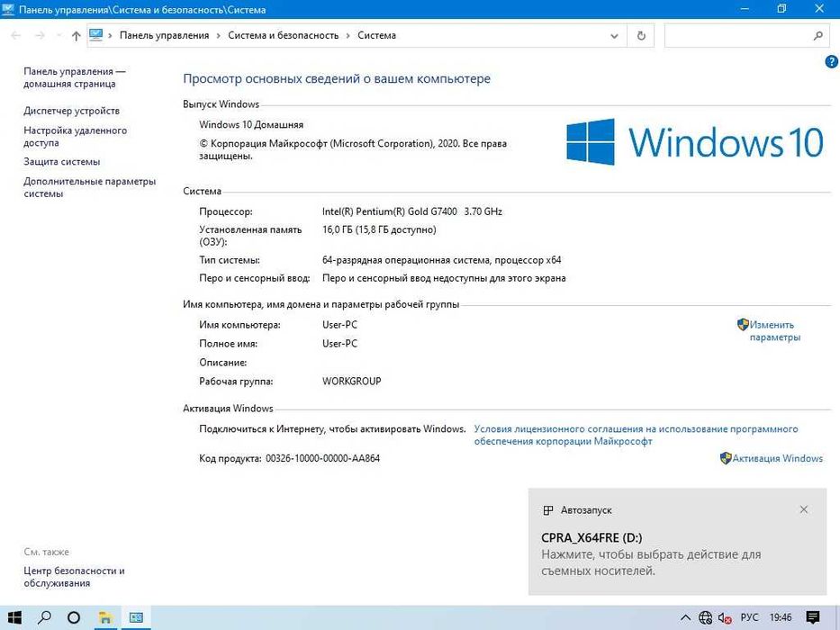Click the Control Panel taskbar button
This screenshot has width=840, height=630.
point(136,617)
